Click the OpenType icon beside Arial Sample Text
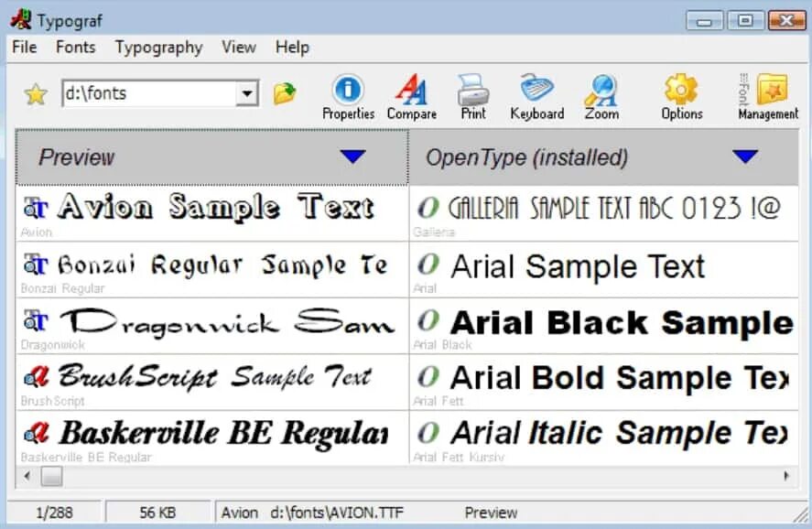The image size is (812, 529). (x=428, y=264)
